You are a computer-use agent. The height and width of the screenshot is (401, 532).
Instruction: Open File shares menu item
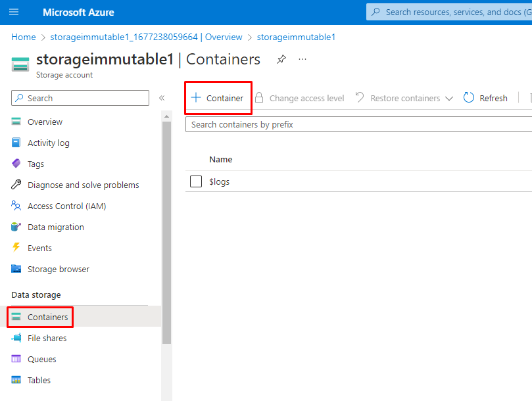tap(47, 339)
